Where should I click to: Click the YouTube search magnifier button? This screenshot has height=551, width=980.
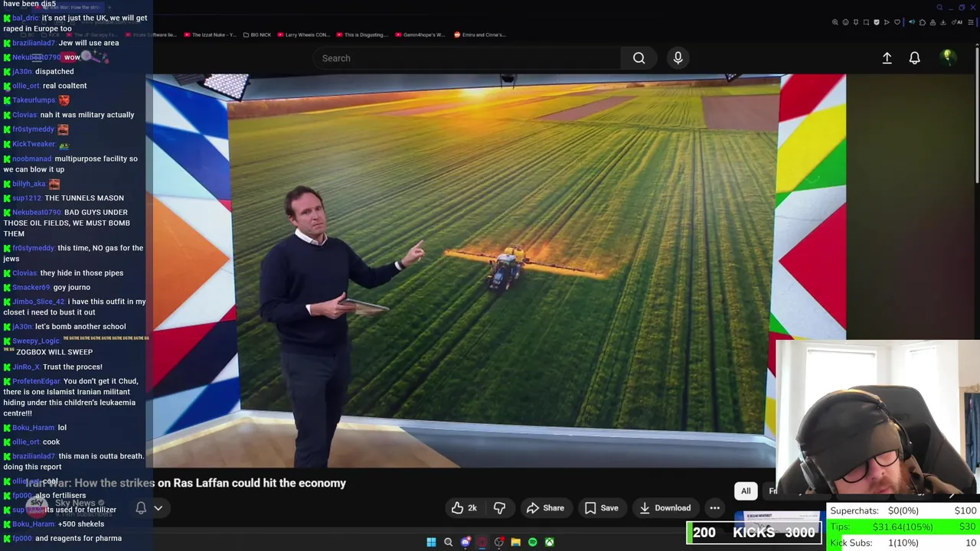click(639, 58)
